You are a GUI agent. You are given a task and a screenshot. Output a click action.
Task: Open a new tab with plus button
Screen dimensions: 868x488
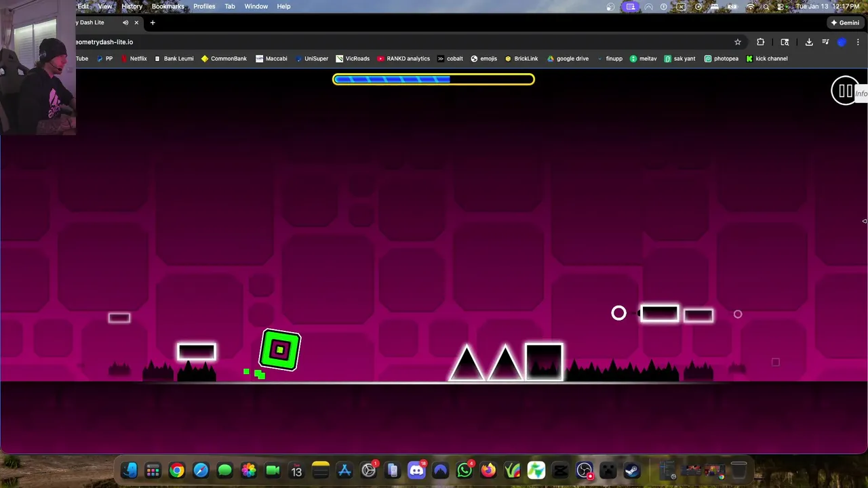point(153,22)
